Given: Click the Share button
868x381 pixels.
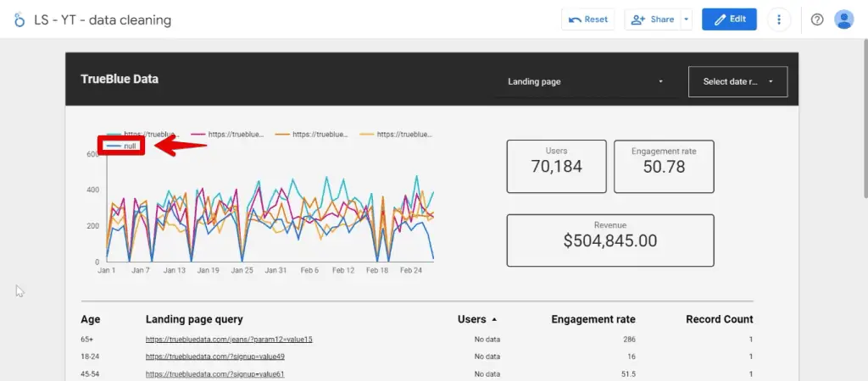Looking at the screenshot, I should [652, 19].
